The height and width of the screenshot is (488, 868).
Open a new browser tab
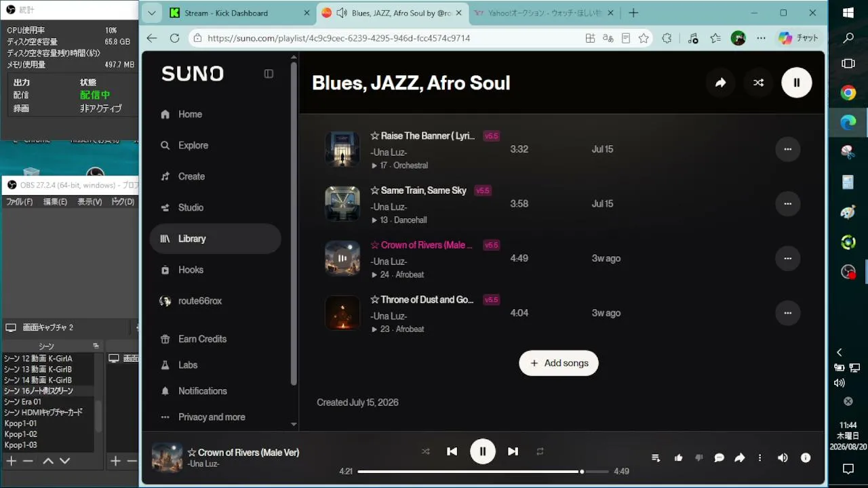(x=633, y=13)
